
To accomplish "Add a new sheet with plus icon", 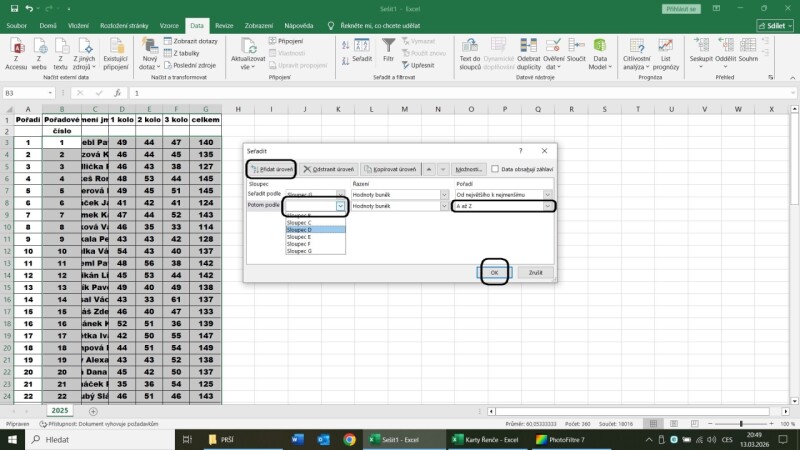I will click(x=93, y=411).
